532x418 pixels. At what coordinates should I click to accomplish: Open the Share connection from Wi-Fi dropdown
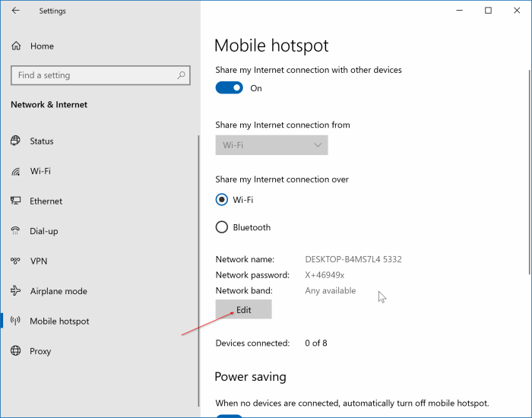click(271, 145)
